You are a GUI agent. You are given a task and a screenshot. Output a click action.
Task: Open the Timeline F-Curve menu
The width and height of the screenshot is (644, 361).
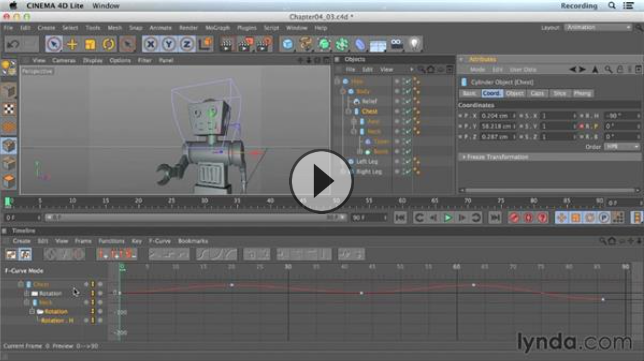(160, 241)
